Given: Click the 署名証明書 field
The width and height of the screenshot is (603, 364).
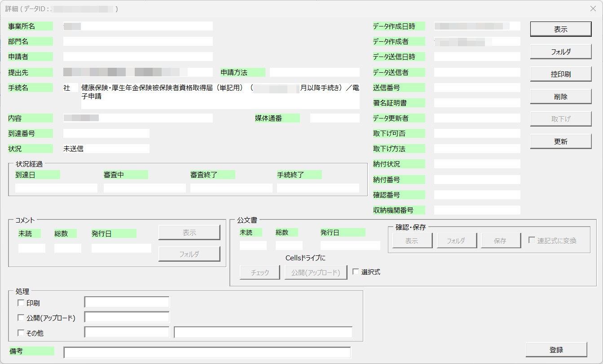Looking at the screenshot, I should coord(477,103).
